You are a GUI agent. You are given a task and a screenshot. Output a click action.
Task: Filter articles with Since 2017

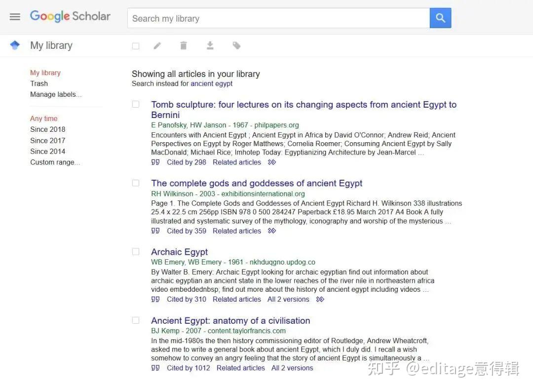coord(47,140)
